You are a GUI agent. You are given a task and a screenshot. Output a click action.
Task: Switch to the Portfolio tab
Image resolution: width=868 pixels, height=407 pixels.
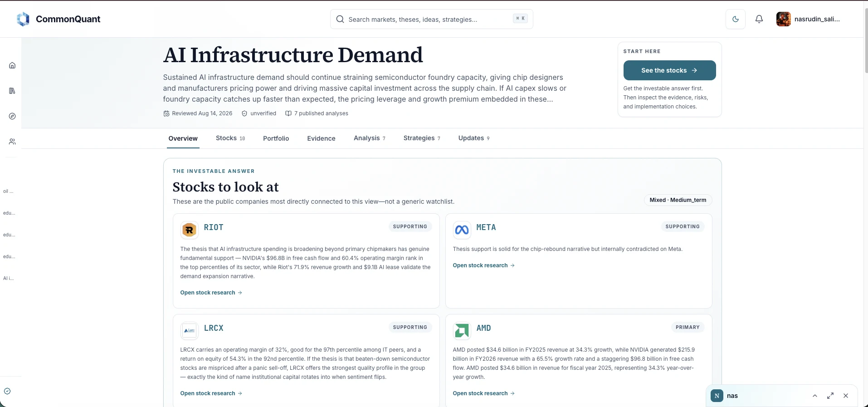(x=276, y=138)
